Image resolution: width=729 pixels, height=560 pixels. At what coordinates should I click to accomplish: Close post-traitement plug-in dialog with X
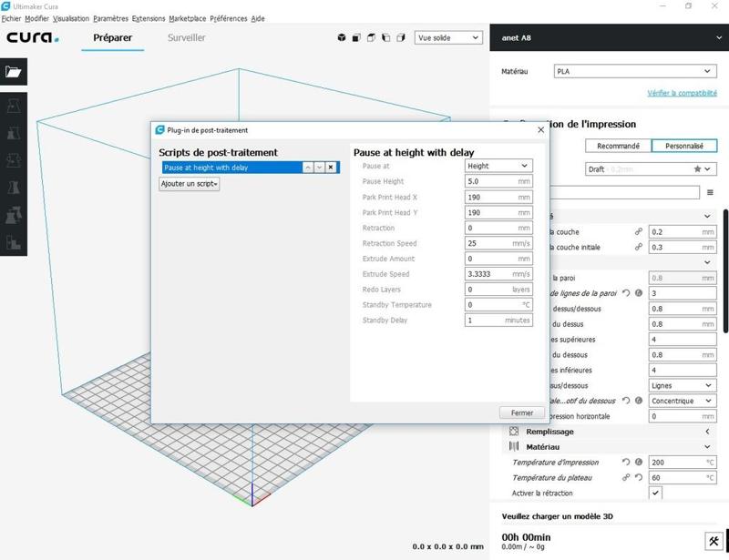(x=540, y=130)
